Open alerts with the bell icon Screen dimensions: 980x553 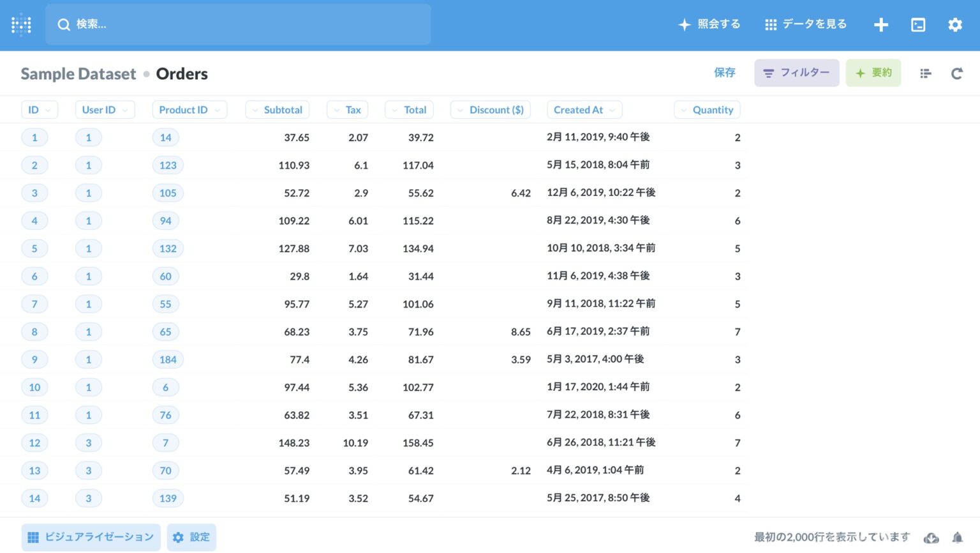click(x=957, y=537)
